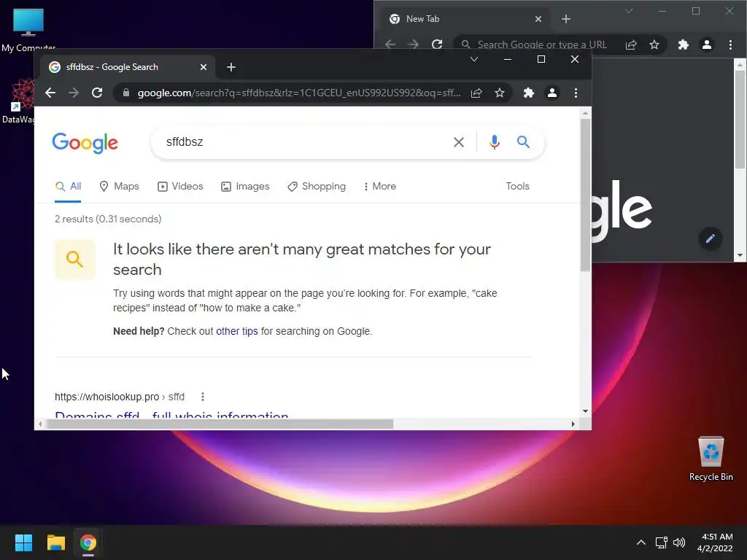Expand the More search filters menu
The width and height of the screenshot is (747, 560).
click(x=379, y=186)
